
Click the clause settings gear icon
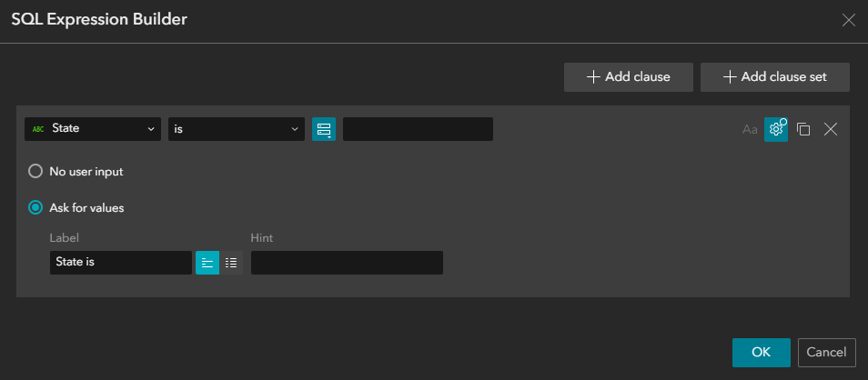776,129
